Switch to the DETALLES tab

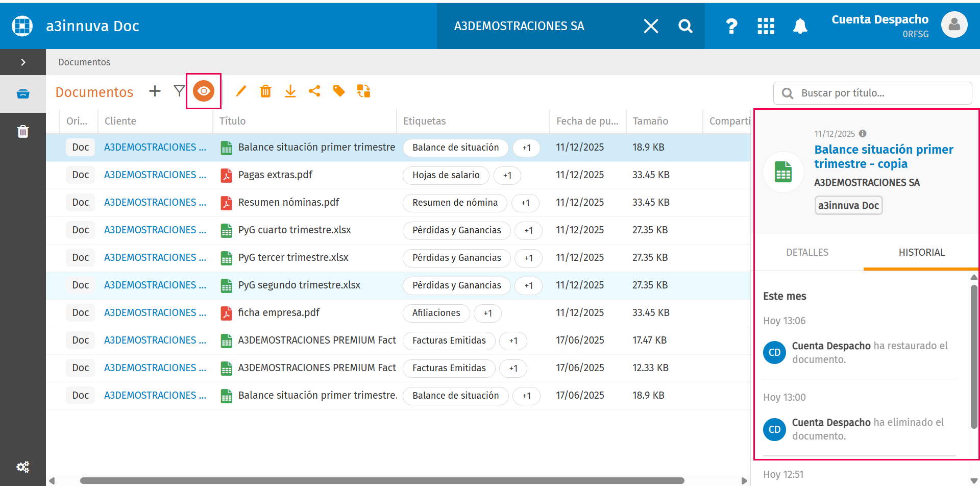807,252
